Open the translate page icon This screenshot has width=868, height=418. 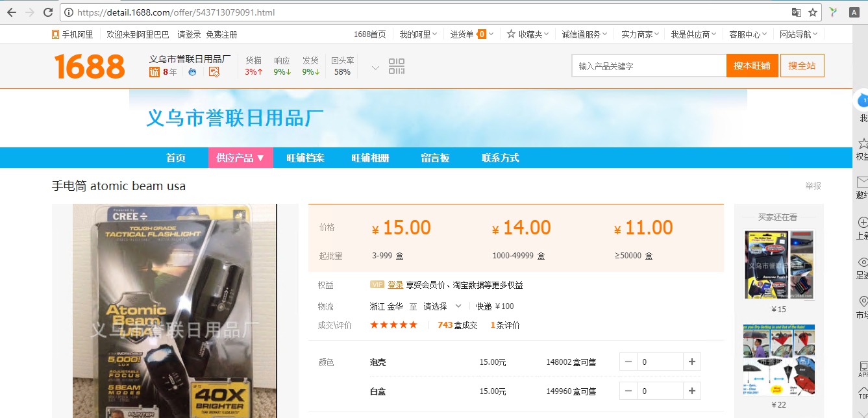(x=796, y=12)
